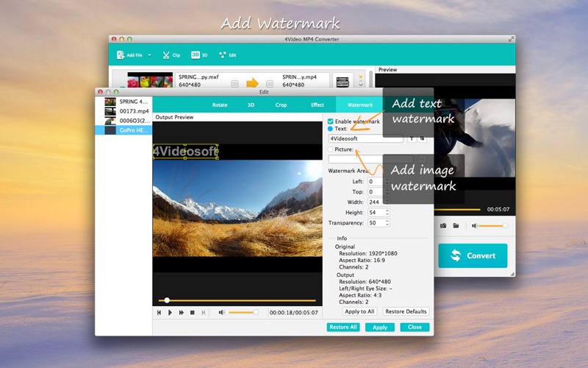Switch to the Rotate tab
This screenshot has width=588, height=368.
coord(220,105)
